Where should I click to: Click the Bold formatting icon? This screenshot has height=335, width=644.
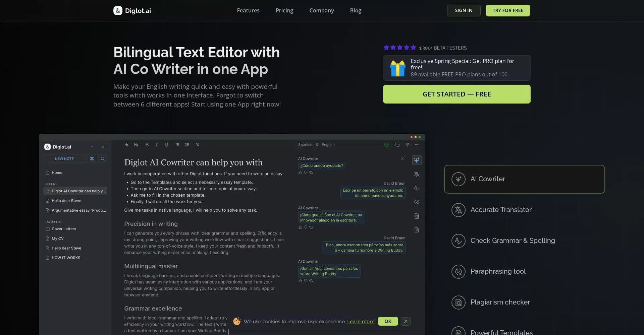coord(147,145)
